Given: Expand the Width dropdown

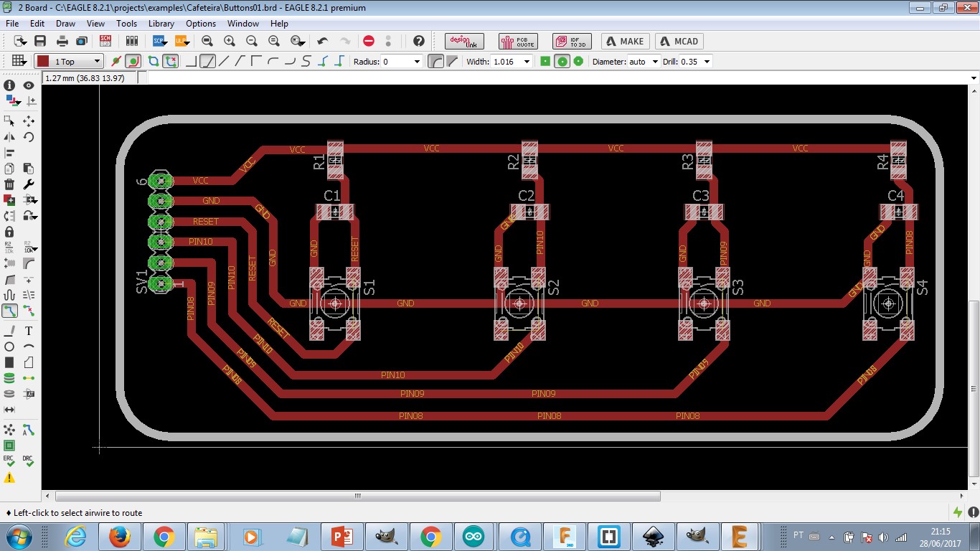Looking at the screenshot, I should pos(527,62).
